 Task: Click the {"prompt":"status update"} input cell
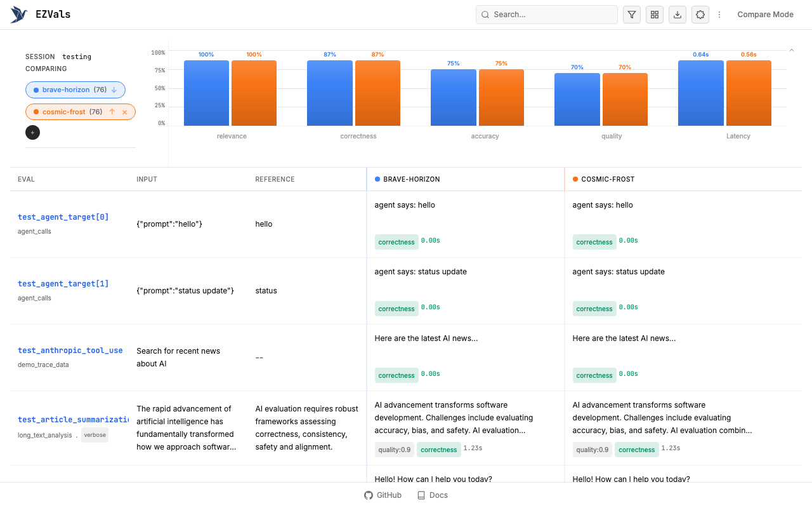[x=185, y=291]
